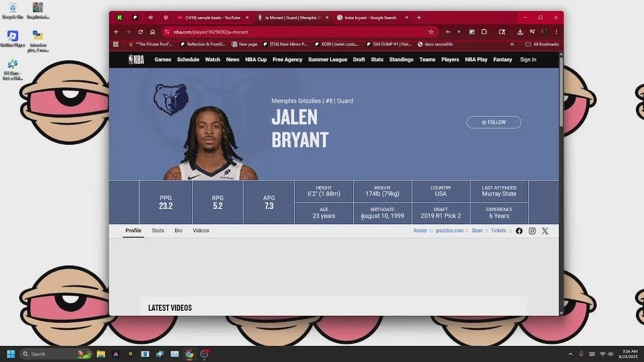Open Summer League in the navigation
644x362 pixels.
pos(328,59)
